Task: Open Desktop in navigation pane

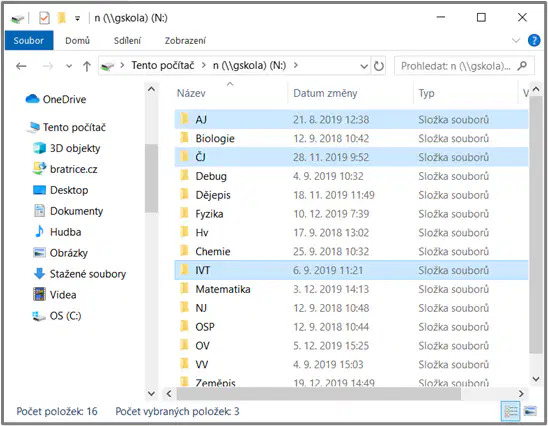Action: (x=60, y=190)
